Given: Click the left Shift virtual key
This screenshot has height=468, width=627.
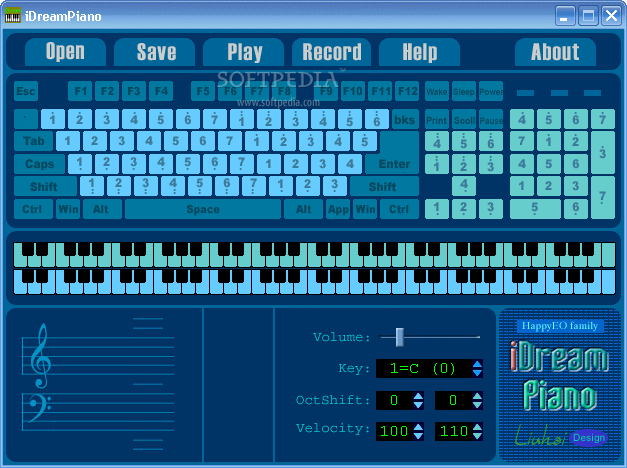Looking at the screenshot, I should tap(45, 186).
